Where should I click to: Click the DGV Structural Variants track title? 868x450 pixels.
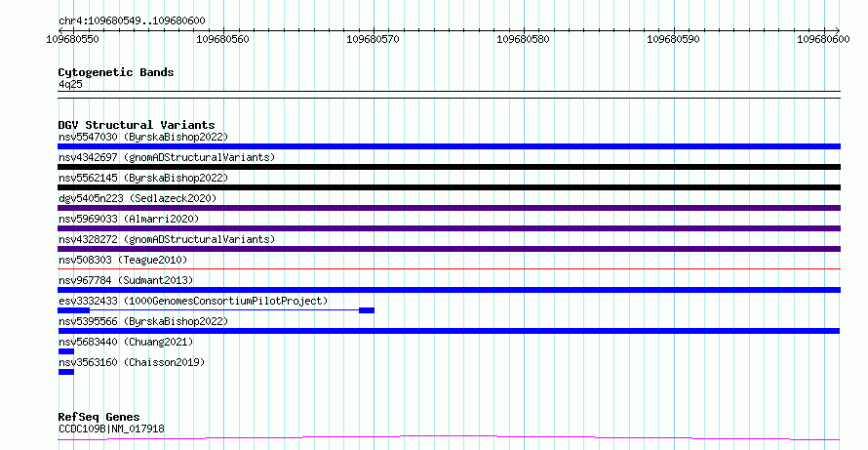(x=137, y=125)
